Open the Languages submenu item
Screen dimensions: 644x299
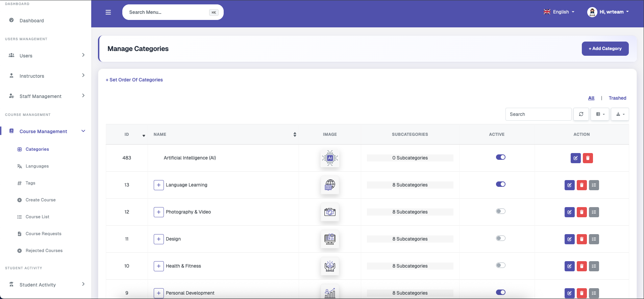pyautogui.click(x=37, y=166)
